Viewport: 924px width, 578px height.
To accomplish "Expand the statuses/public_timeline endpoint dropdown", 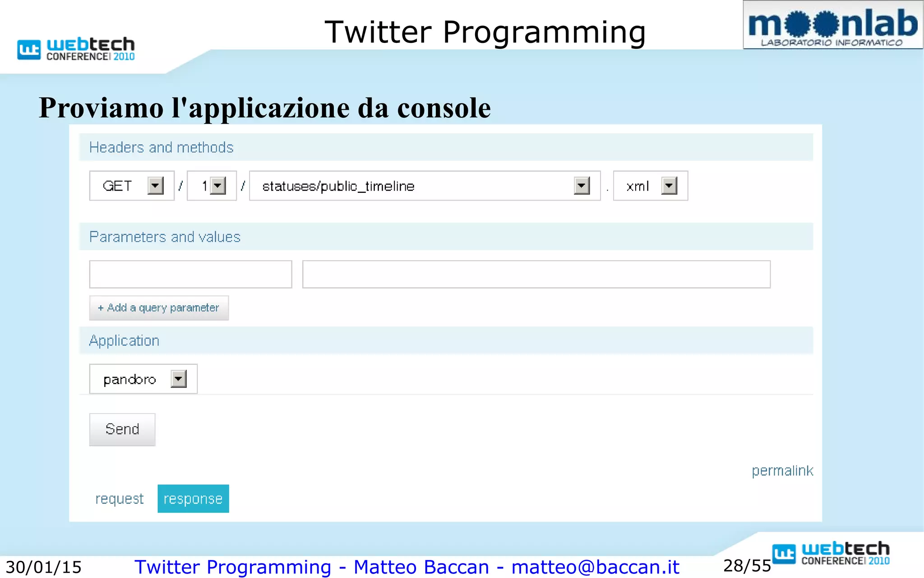I will pos(425,186).
